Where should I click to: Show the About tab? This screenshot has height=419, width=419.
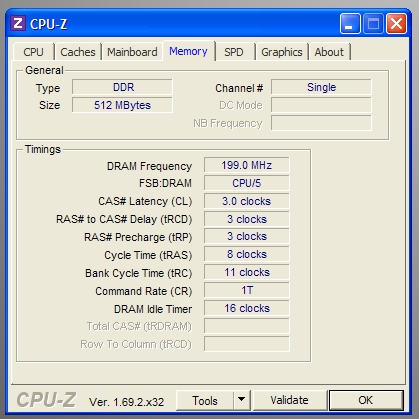[x=329, y=52]
